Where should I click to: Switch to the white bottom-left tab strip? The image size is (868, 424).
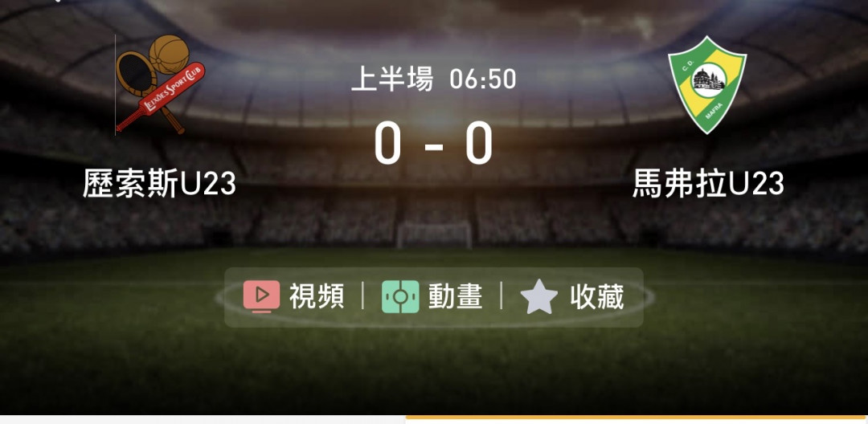pyautogui.click(x=203, y=419)
